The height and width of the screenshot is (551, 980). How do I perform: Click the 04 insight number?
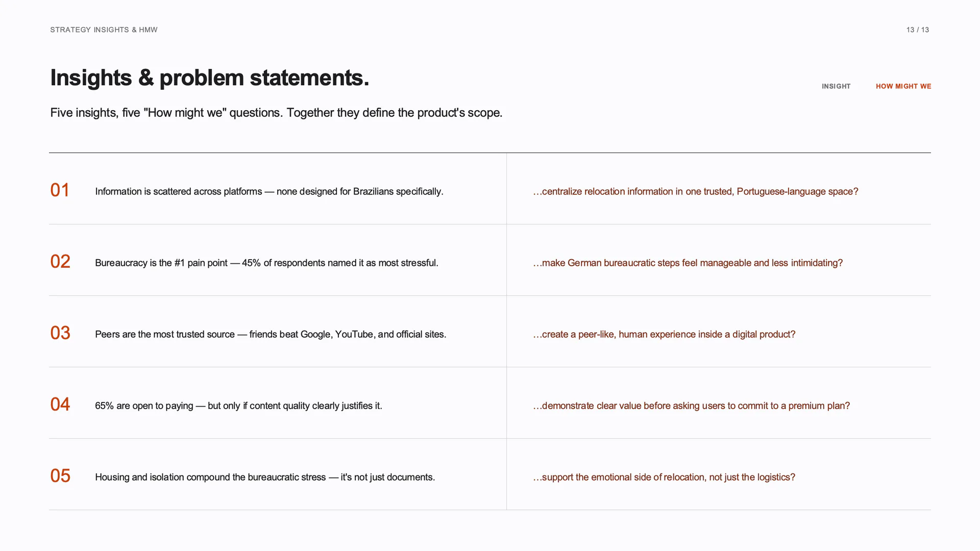[x=60, y=405]
